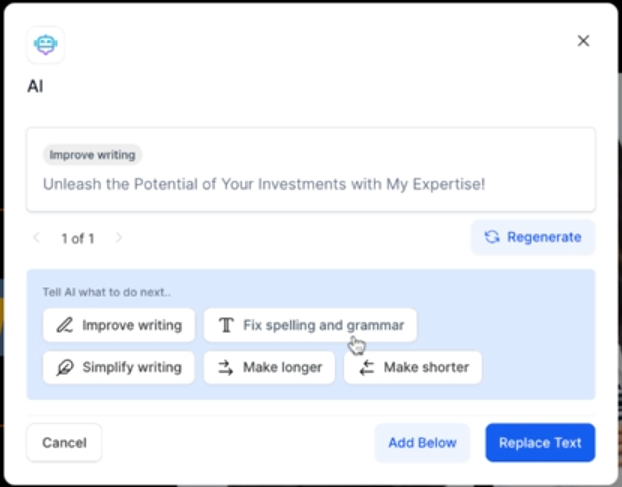Choose the Fix spelling and grammar option
622x487 pixels.
click(310, 325)
